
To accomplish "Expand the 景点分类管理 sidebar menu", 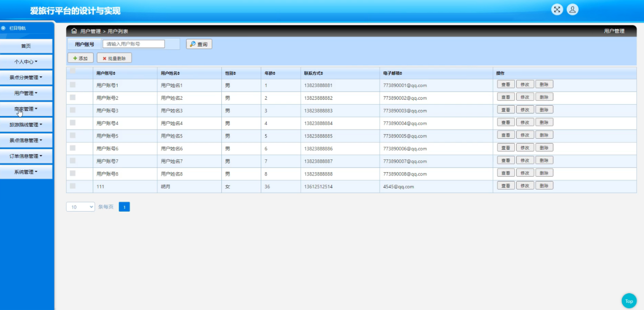I will click(26, 77).
